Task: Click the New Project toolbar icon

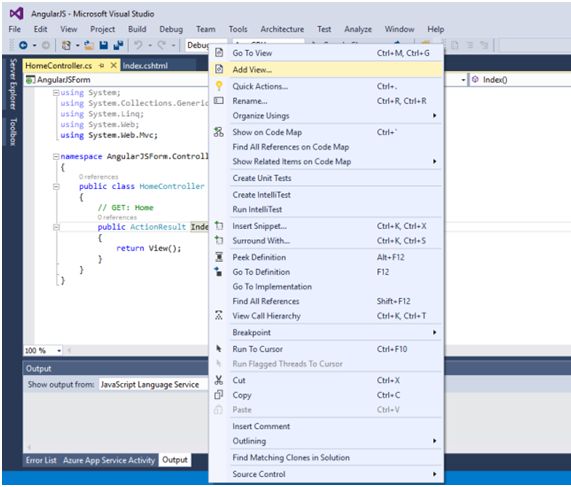Action: click(66, 45)
